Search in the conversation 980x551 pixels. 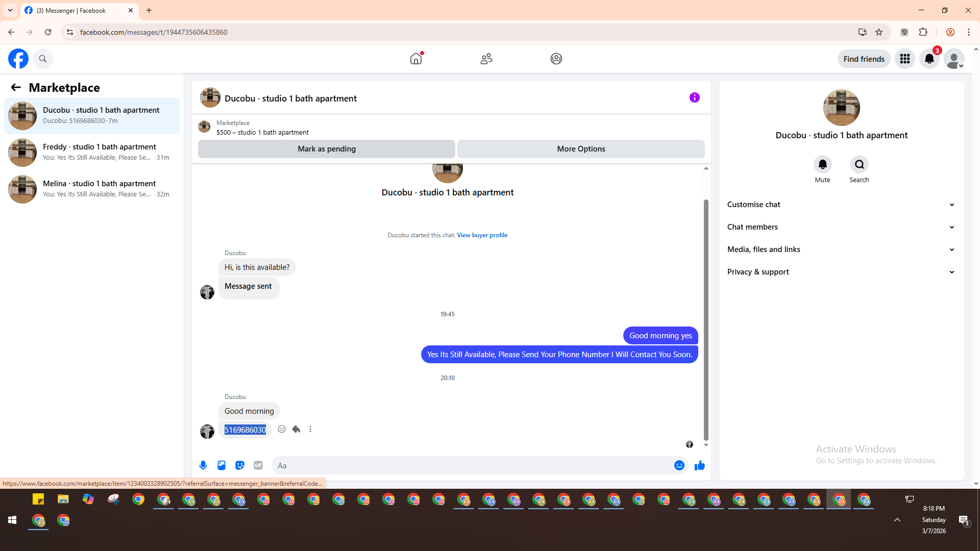(860, 164)
